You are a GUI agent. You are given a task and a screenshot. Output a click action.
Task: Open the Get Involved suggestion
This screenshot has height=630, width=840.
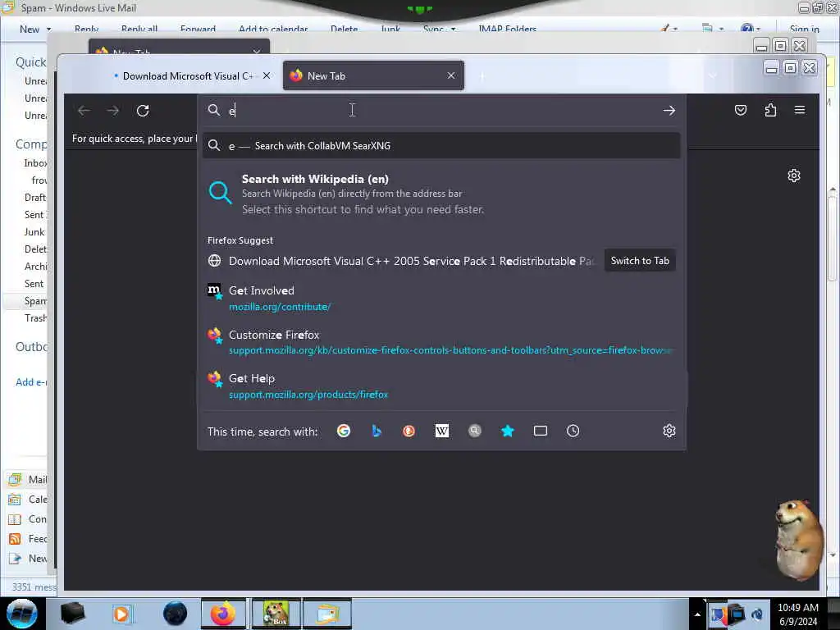coord(441,298)
